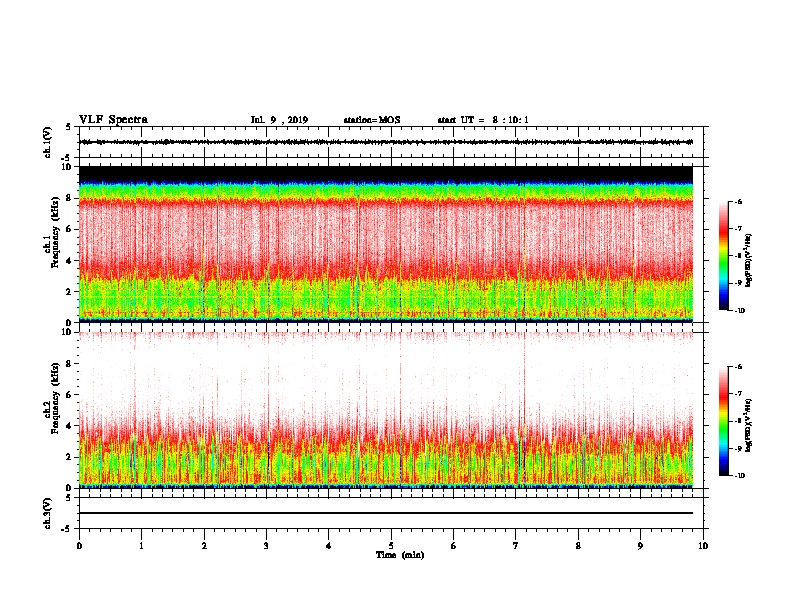Screen dimensions: 792x612
Task: Click the "ch.3(V)" axis label
Action: coord(48,513)
